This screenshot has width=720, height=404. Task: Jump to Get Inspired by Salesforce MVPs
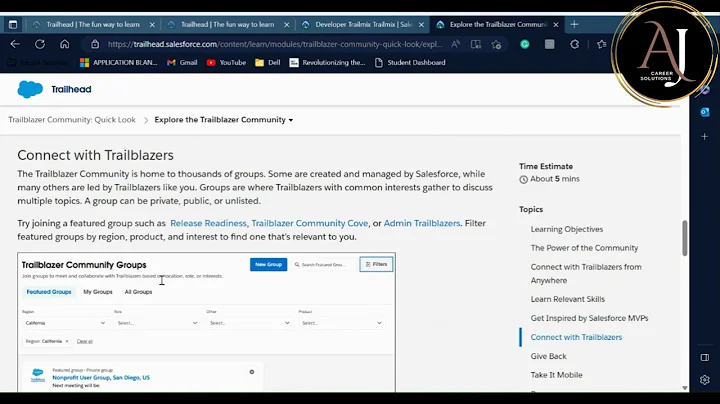(590, 318)
